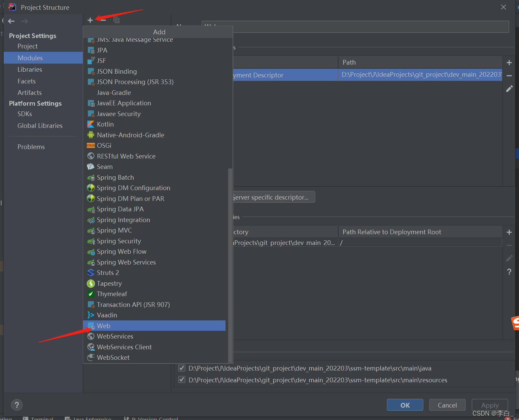Image resolution: width=519 pixels, height=420 pixels.
Task: Click the WebServices Client icon
Action: 91,347
